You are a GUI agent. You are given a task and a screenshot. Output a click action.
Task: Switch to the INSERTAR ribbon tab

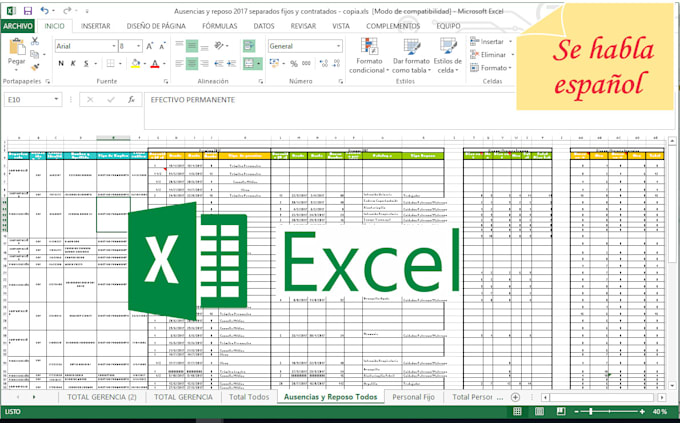(95, 26)
